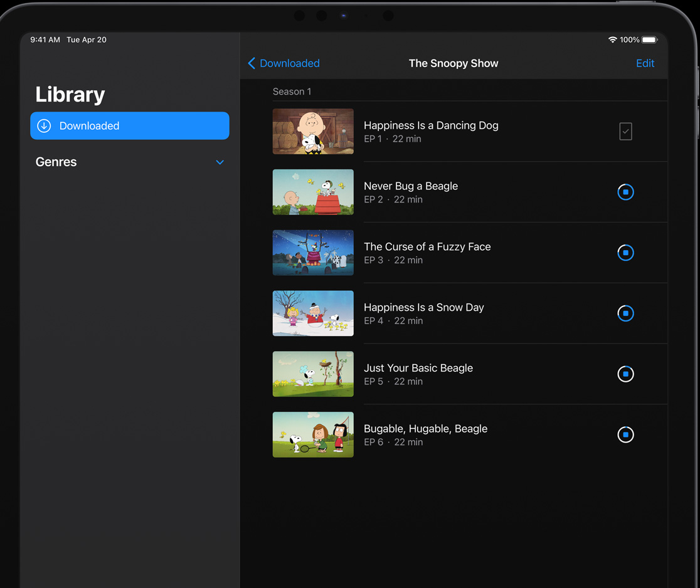
Task: Open Happiness Is a Dancing Dog thumbnail
Action: click(313, 132)
